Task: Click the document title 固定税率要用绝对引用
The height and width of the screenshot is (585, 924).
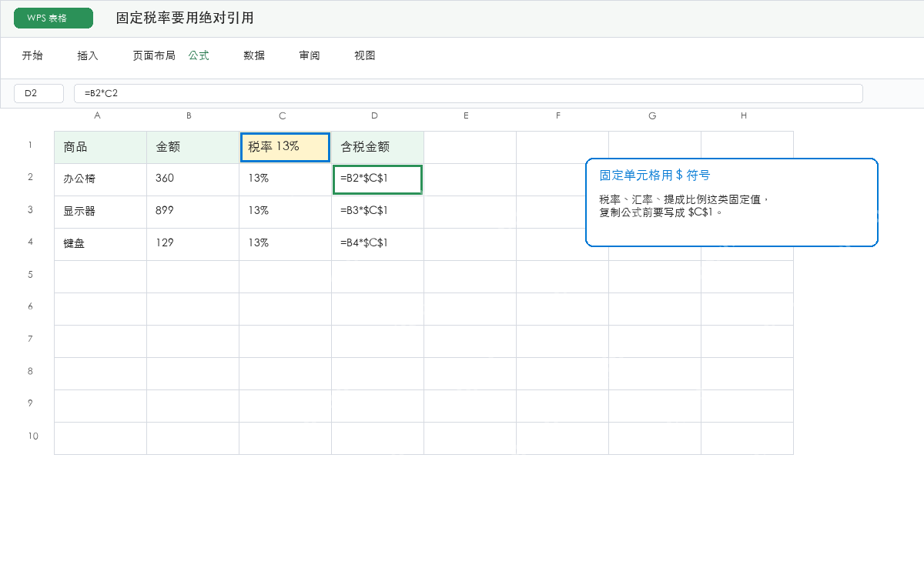Action: (185, 18)
